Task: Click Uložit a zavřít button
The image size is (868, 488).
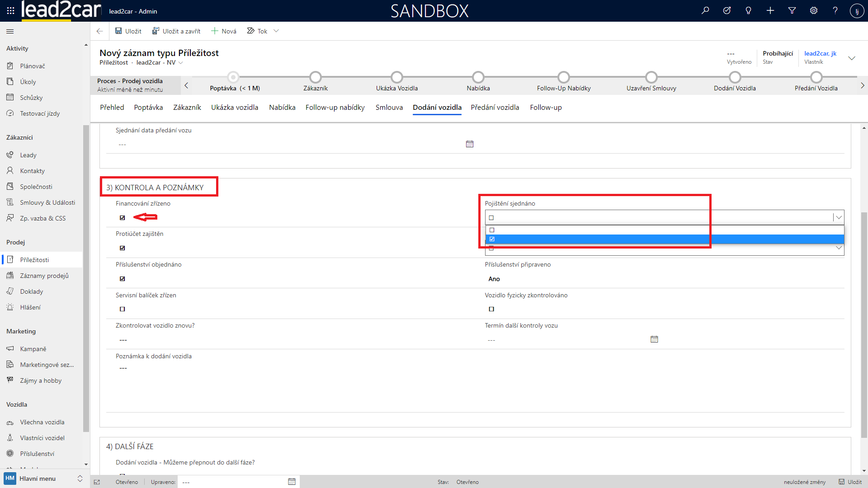Action: pos(176,31)
